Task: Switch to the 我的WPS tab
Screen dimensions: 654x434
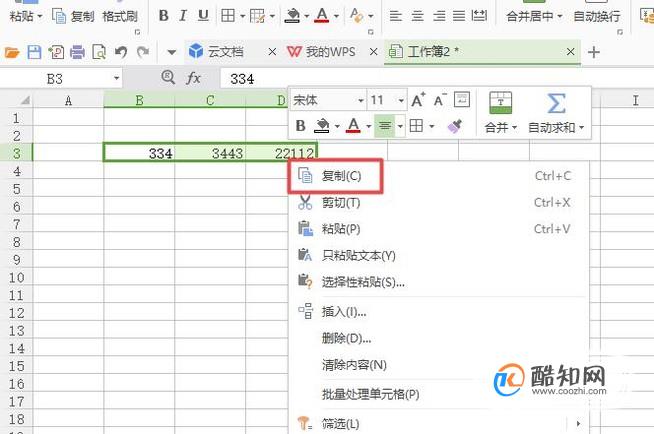Action: pos(331,52)
